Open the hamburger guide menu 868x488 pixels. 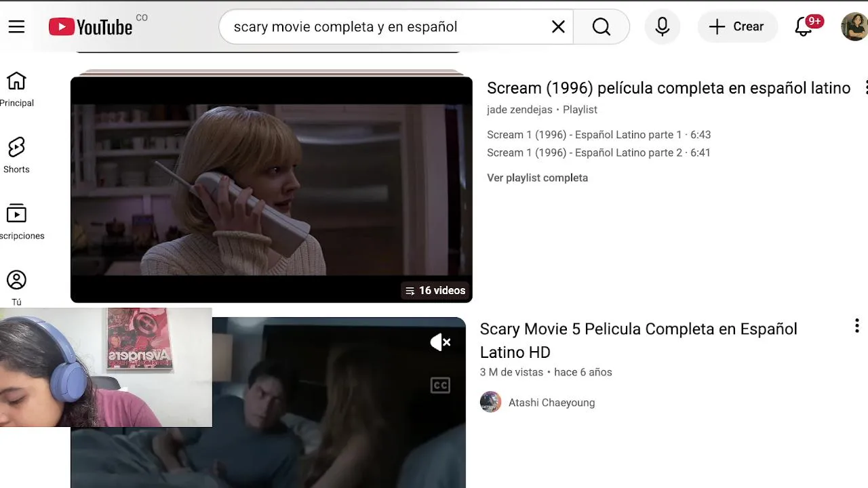pyautogui.click(x=16, y=26)
